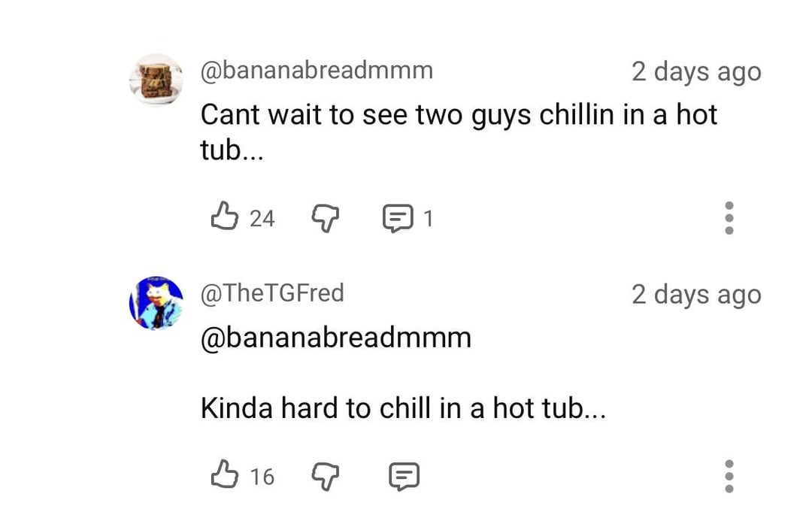The width and height of the screenshot is (812, 518).
Task: Dislike the hot tub comment by @bananabreadmmm
Action: click(325, 219)
